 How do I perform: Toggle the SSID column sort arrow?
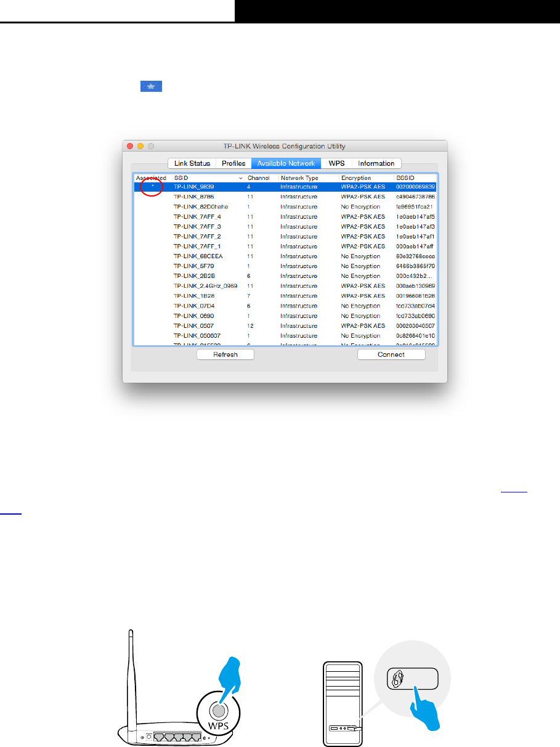240,178
